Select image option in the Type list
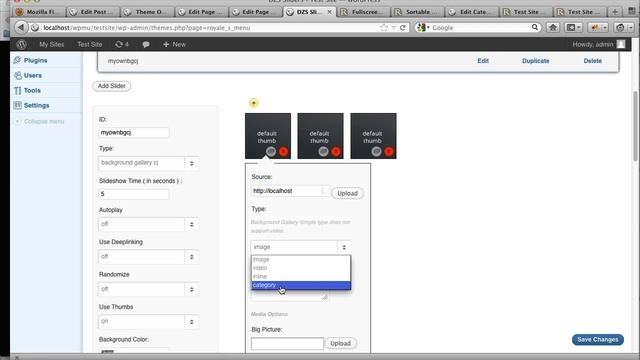Image resolution: width=640 pixels, height=360 pixels. [x=301, y=260]
